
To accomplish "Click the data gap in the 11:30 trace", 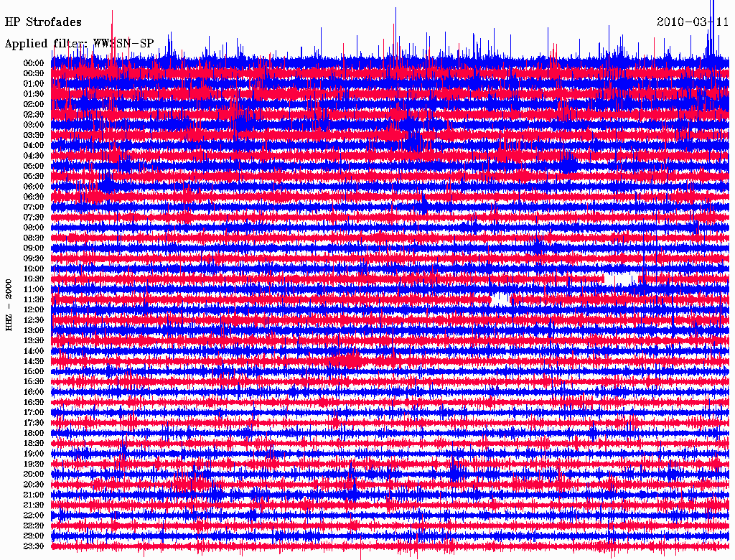I will pyautogui.click(x=500, y=299).
